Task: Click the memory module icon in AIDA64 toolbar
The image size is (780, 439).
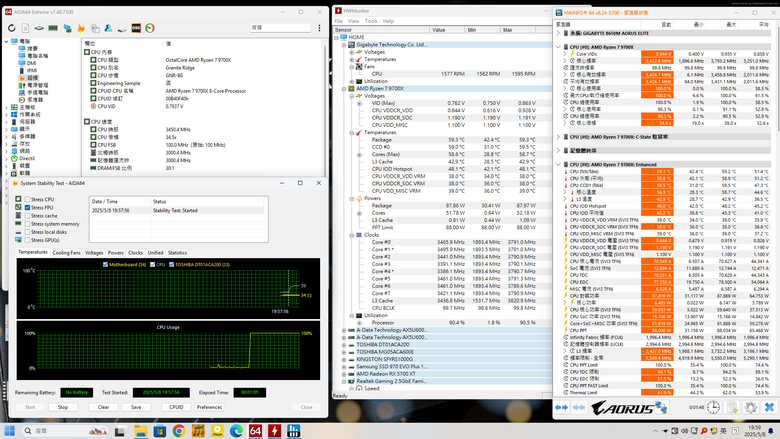Action: [x=53, y=28]
